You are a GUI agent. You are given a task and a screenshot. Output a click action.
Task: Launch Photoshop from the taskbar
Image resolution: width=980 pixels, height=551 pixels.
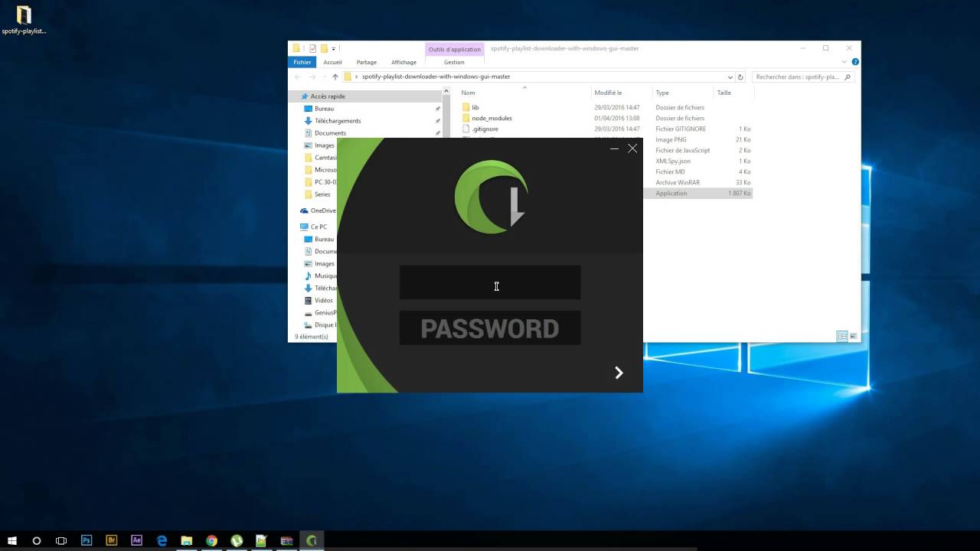pyautogui.click(x=87, y=540)
